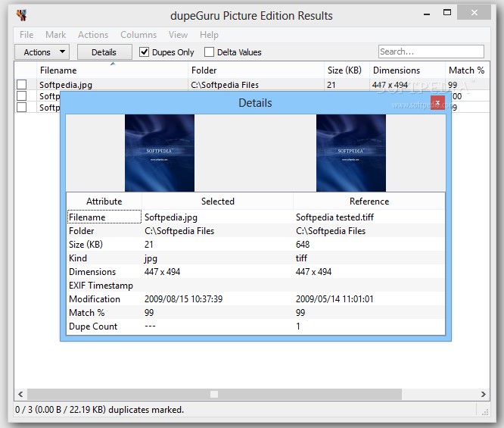Image resolution: width=504 pixels, height=428 pixels.
Task: Mark the Softpedia.jpg row checkbox
Action: pyautogui.click(x=21, y=85)
